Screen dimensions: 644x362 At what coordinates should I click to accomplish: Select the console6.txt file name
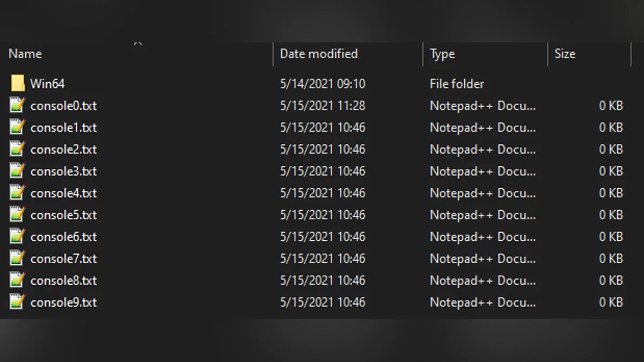pyautogui.click(x=64, y=237)
